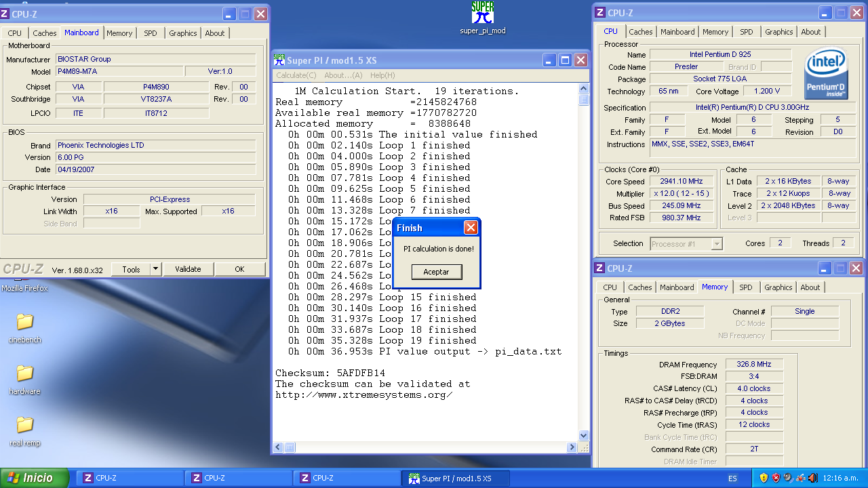This screenshot has height=488, width=868.
Task: Open Caches tab in the processor CPU-Z window
Action: point(640,32)
